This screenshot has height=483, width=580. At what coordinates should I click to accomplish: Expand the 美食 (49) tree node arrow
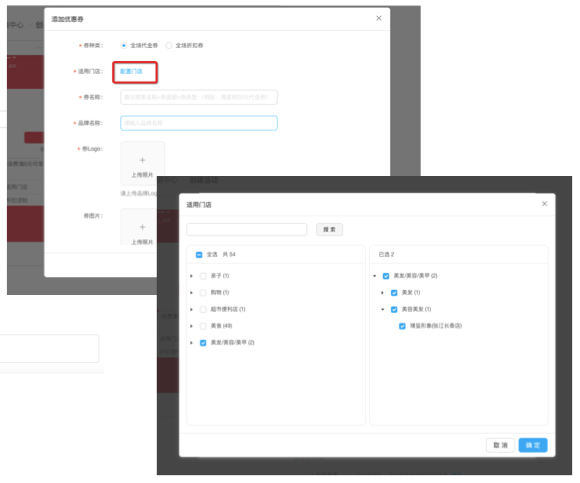(192, 326)
